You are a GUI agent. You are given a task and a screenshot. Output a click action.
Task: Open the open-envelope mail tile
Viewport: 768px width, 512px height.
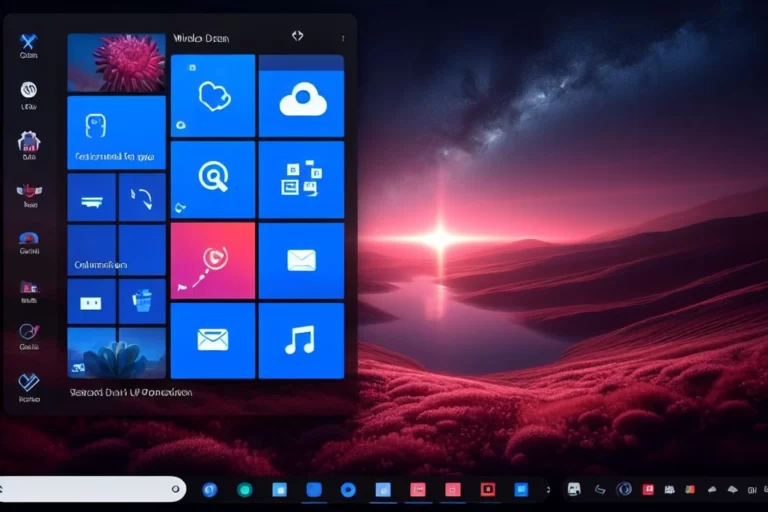213,341
